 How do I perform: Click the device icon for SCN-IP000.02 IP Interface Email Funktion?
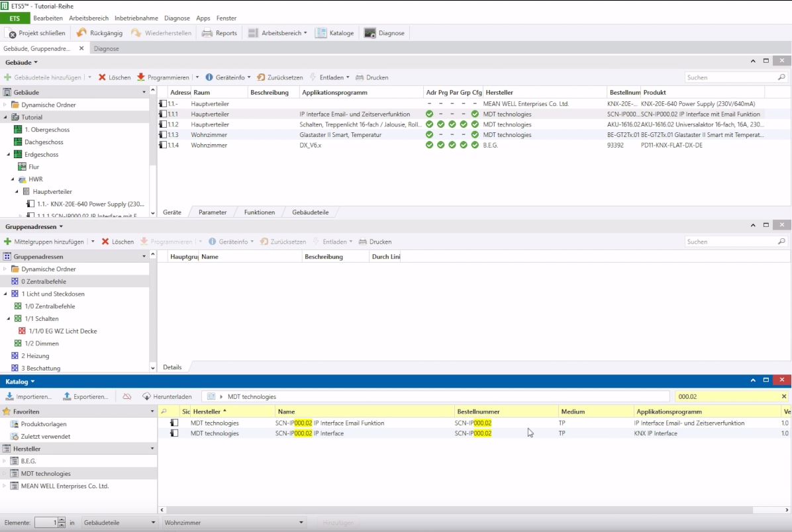(174, 423)
